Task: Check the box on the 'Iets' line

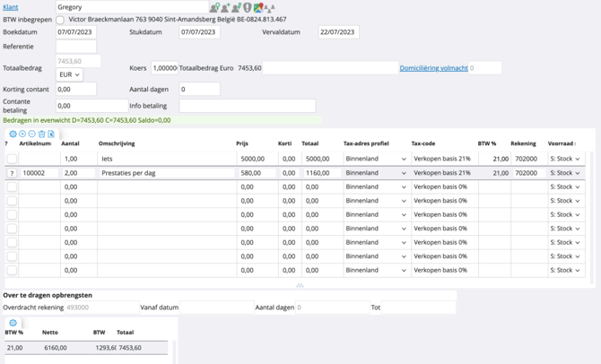Action: pos(12,159)
